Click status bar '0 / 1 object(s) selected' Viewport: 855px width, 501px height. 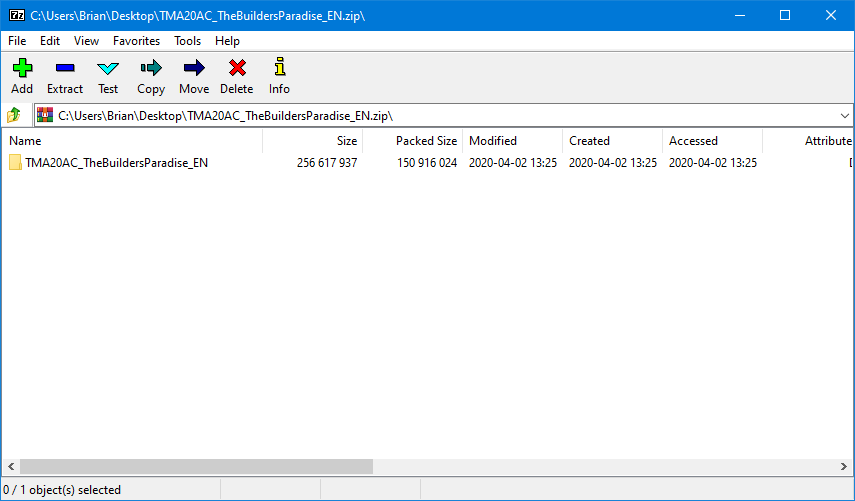[x=62, y=490]
